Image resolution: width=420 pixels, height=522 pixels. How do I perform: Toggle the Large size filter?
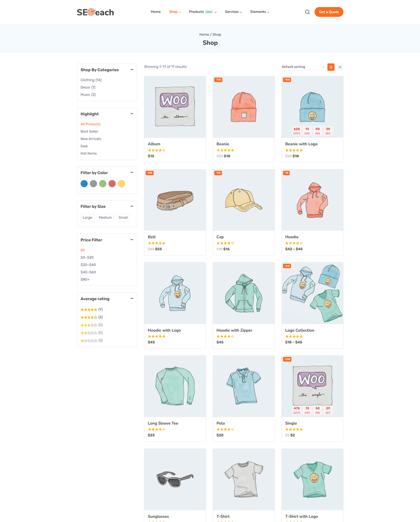point(87,217)
